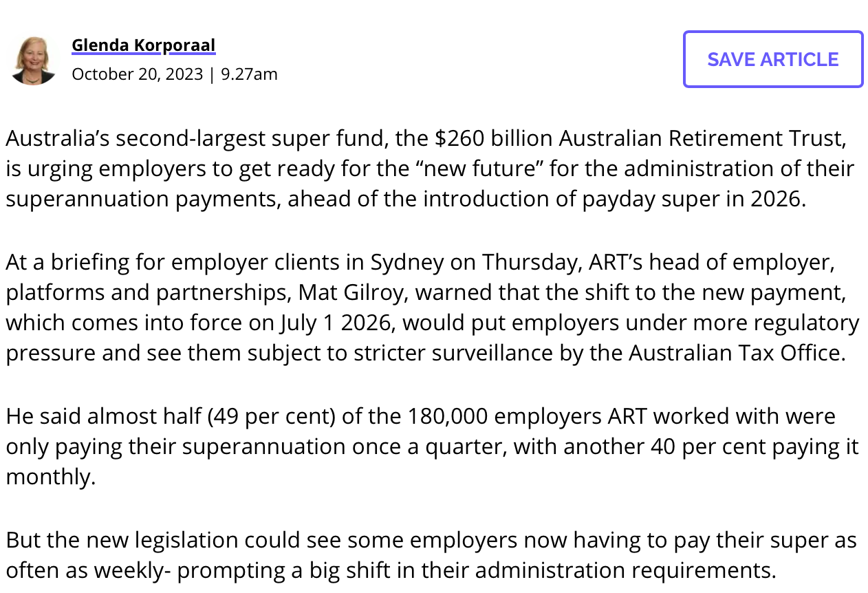
Task: Click the words "Australian Retirement Trust"
Action: [x=702, y=138]
